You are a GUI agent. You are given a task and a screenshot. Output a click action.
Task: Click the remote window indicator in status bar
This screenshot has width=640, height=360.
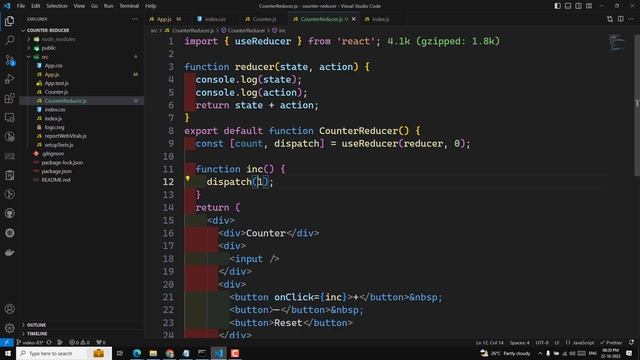click(x=7, y=342)
